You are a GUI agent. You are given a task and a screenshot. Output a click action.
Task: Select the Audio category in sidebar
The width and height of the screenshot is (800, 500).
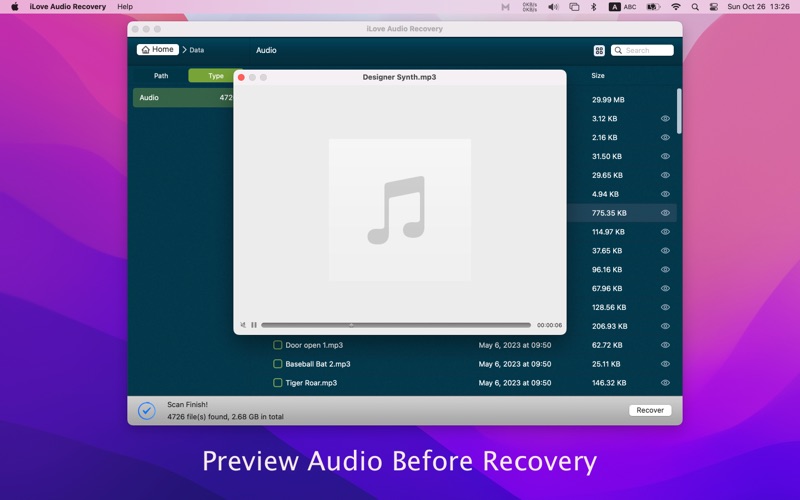[x=184, y=97]
